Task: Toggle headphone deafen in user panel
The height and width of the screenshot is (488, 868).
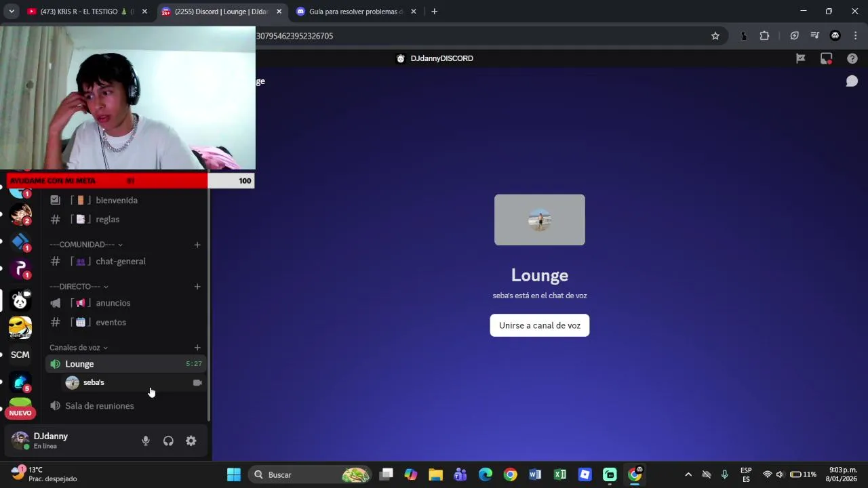Action: 168,441
